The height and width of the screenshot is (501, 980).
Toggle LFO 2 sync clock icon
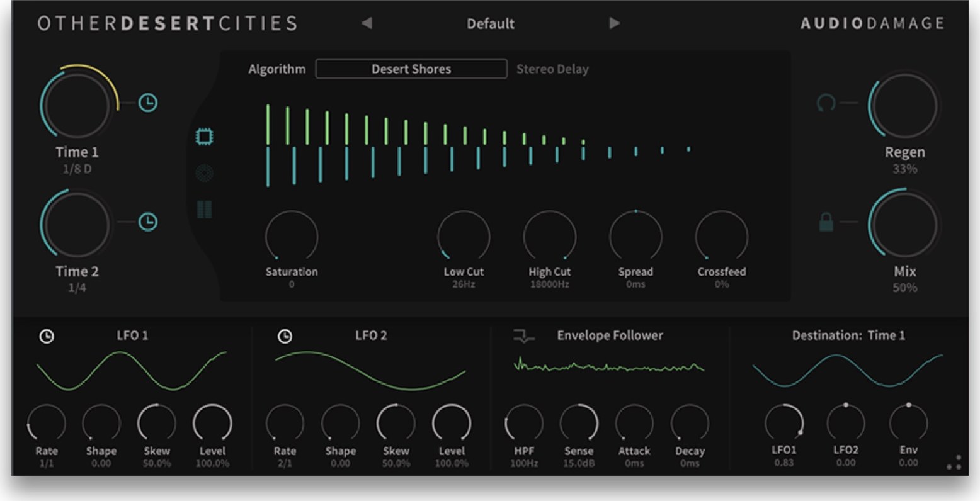[285, 337]
